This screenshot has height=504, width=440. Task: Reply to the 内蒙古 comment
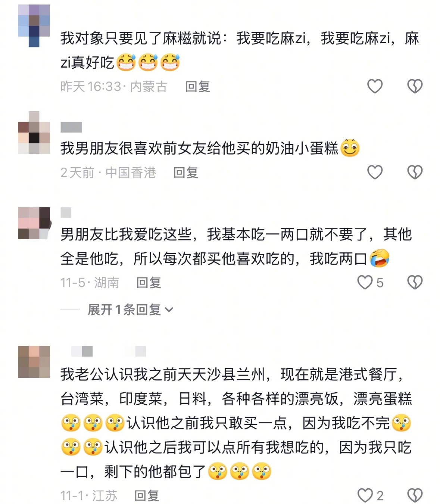198,87
